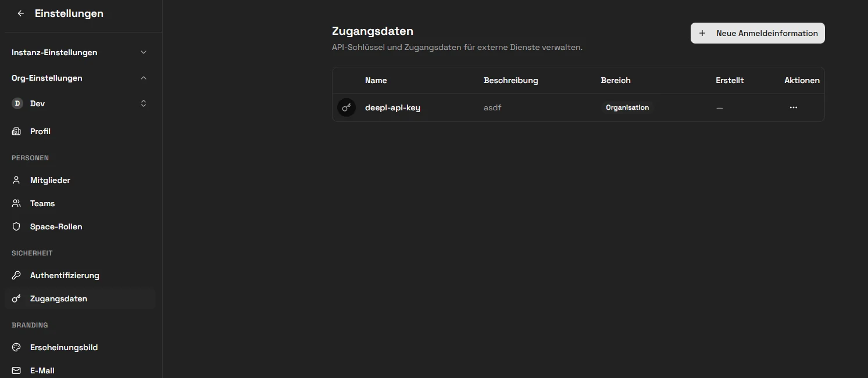Click the Zugangsdaten page heading
The height and width of the screenshot is (378, 868).
tap(373, 31)
